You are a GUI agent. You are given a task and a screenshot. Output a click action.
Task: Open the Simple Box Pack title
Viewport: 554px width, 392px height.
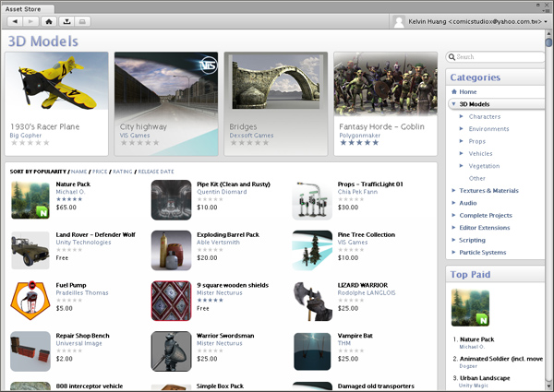tap(220, 386)
